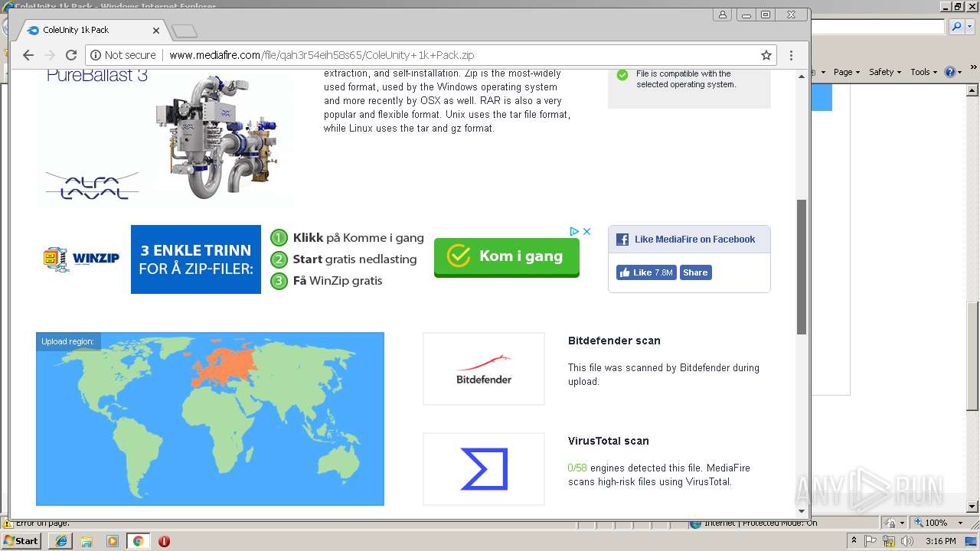Open Chrome three-dot menu
Screen dimensions: 980x551
[x=791, y=55]
